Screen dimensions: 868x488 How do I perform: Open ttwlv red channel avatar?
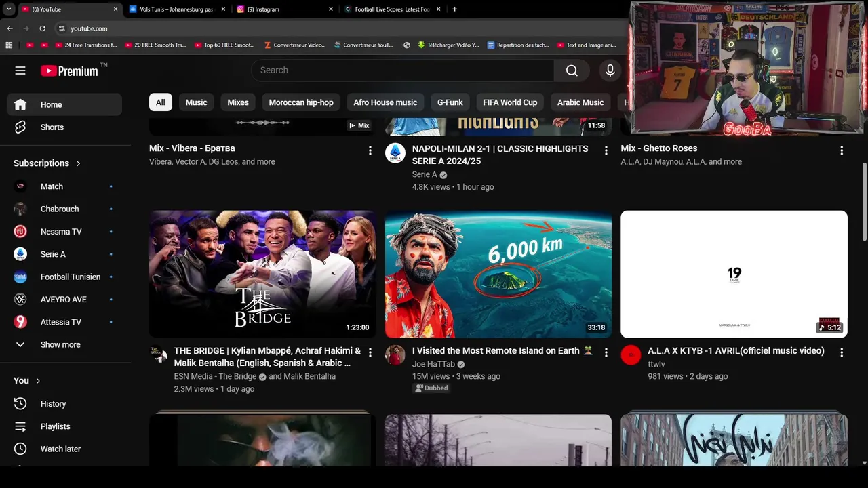tap(631, 355)
